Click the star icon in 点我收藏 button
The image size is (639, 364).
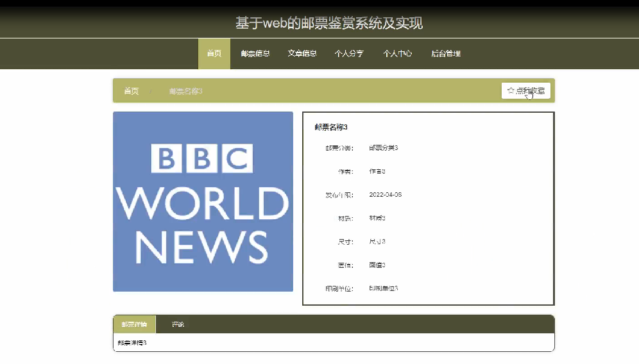(511, 90)
